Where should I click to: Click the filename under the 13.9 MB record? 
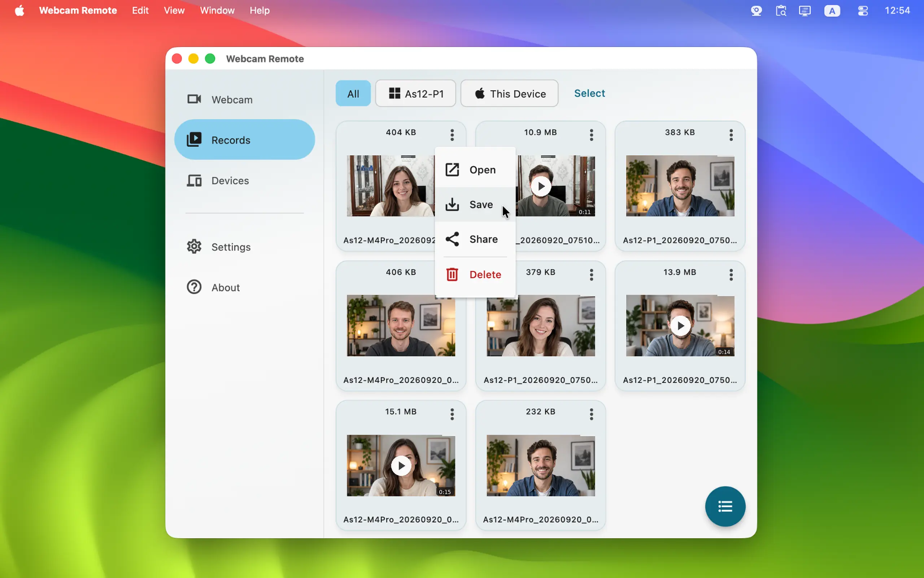[x=680, y=380]
